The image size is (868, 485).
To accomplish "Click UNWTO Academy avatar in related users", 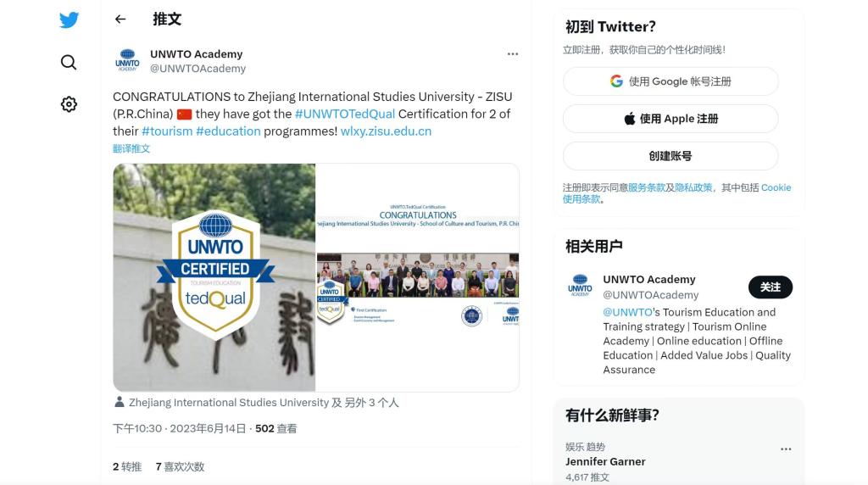I will 581,286.
